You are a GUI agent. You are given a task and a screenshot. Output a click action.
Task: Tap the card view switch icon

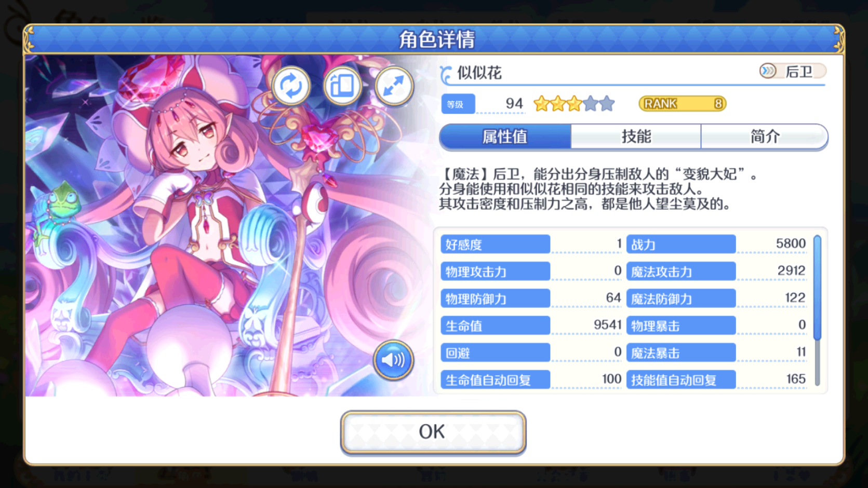point(342,86)
